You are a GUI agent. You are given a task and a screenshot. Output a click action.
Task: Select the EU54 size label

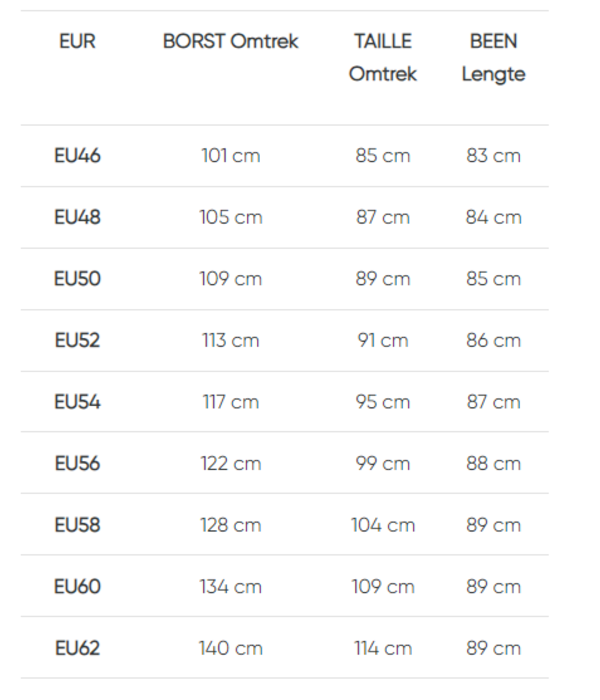[x=77, y=402]
